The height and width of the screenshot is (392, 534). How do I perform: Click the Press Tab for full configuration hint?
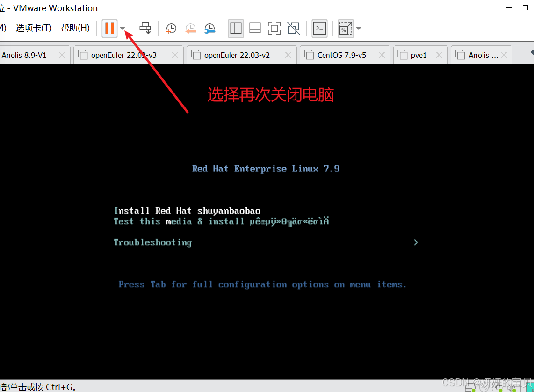click(x=262, y=285)
